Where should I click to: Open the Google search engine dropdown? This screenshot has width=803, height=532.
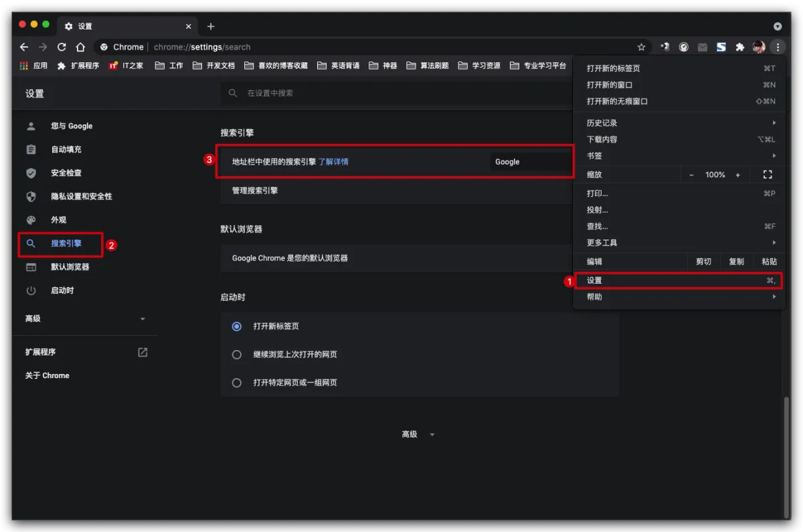pos(530,162)
